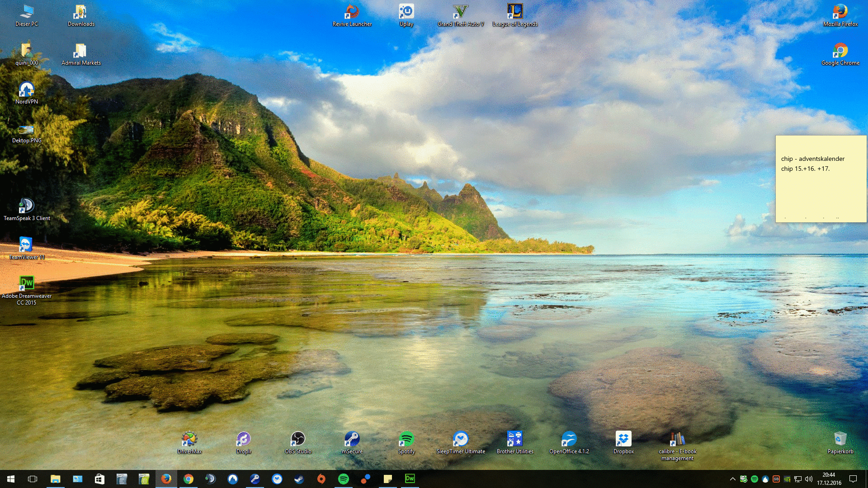Open Adobe Dreamweaver CC 2015 desktop shortcut
Image resolution: width=868 pixels, height=488 pixels.
[27, 291]
